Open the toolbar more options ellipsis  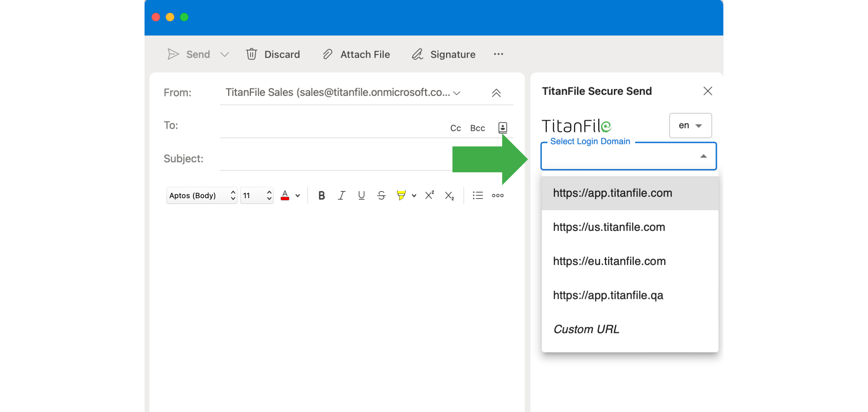point(498,54)
